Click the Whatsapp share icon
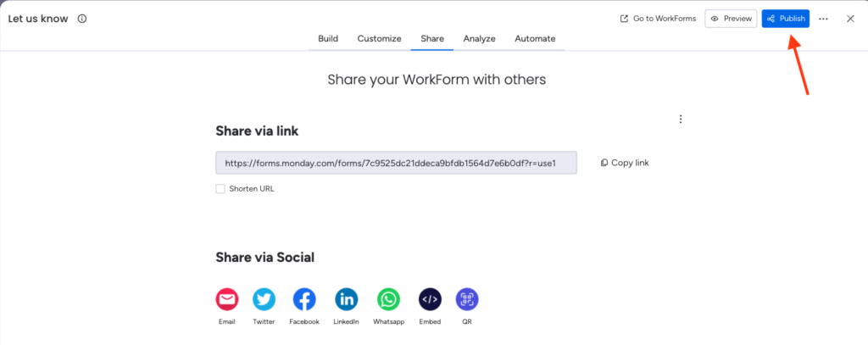 pyautogui.click(x=388, y=299)
